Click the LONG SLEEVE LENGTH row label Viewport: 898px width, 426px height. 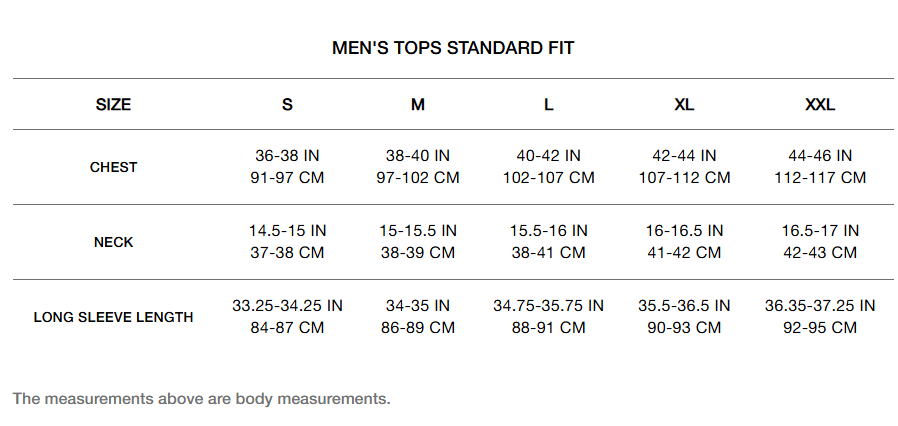click(x=113, y=317)
